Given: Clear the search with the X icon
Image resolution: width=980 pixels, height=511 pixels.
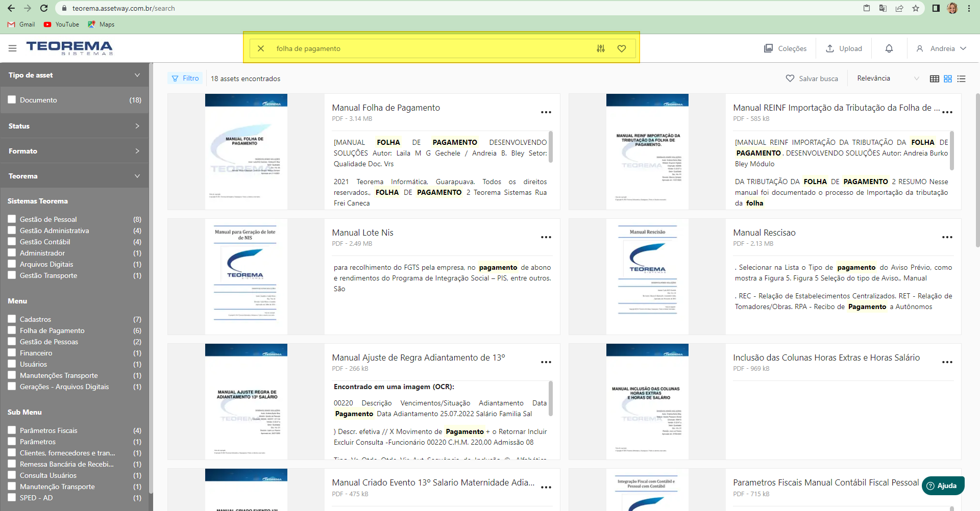Looking at the screenshot, I should 261,48.
